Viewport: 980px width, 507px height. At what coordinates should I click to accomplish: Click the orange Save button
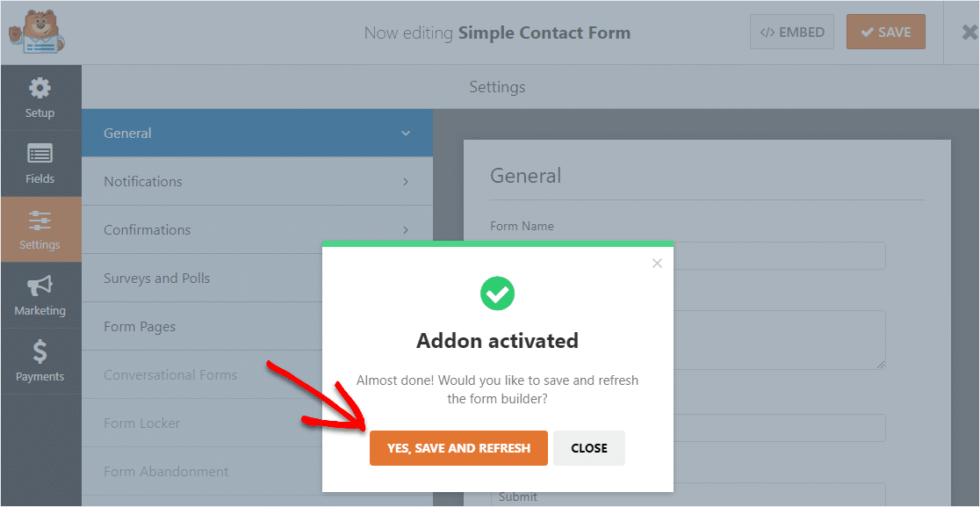tap(886, 33)
